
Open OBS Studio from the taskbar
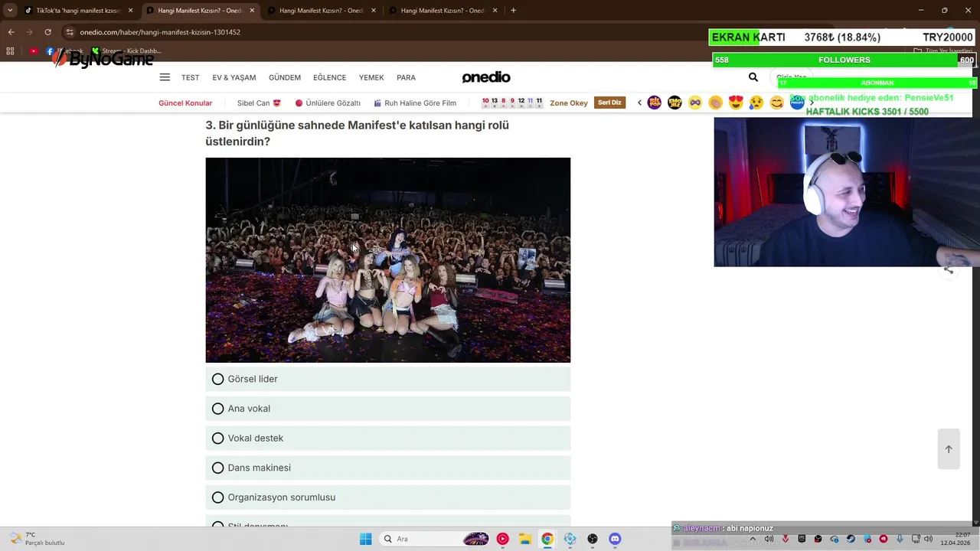pyautogui.click(x=593, y=539)
